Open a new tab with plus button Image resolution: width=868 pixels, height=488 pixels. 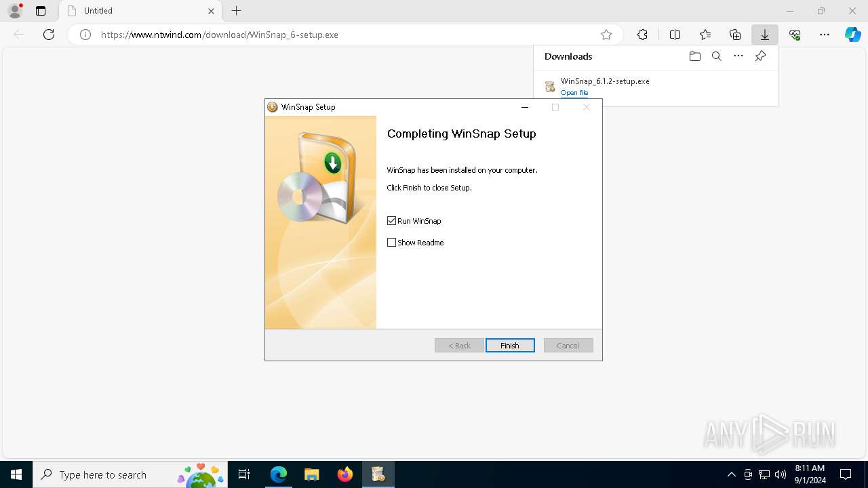point(236,11)
